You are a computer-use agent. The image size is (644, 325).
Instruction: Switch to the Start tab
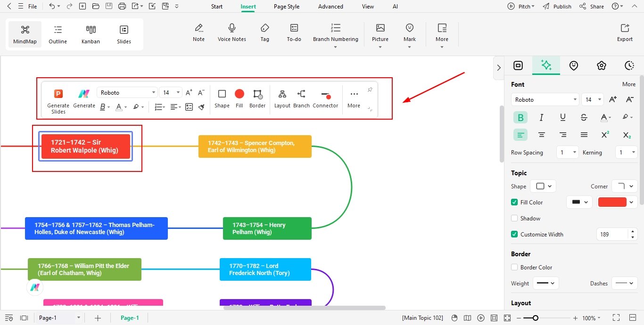tap(217, 7)
